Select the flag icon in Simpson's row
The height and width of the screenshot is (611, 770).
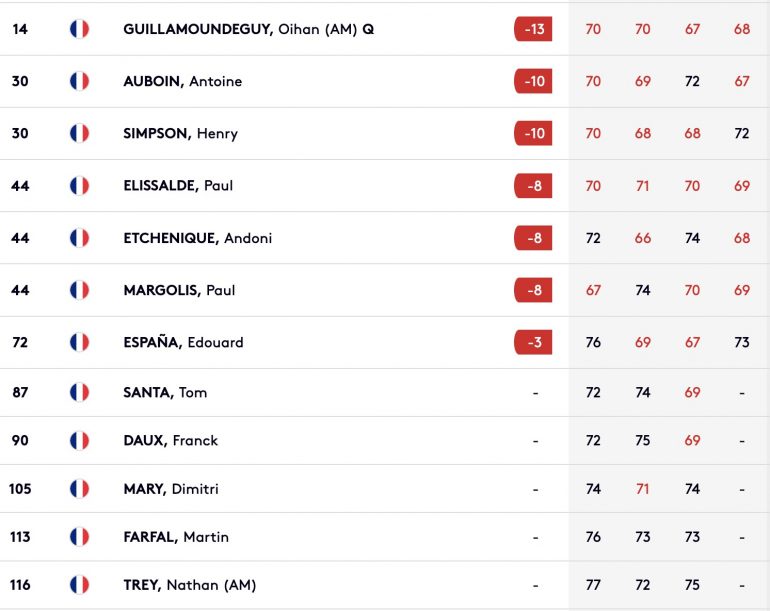80,133
